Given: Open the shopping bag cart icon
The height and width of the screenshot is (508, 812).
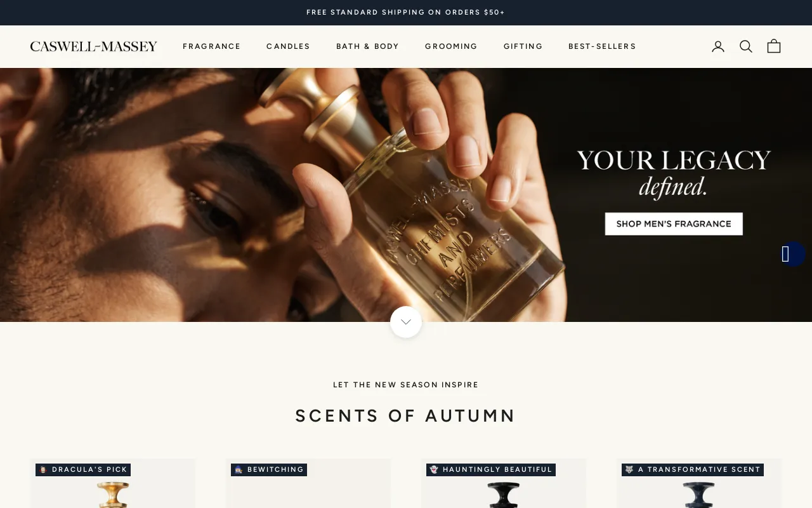Looking at the screenshot, I should coord(774,46).
